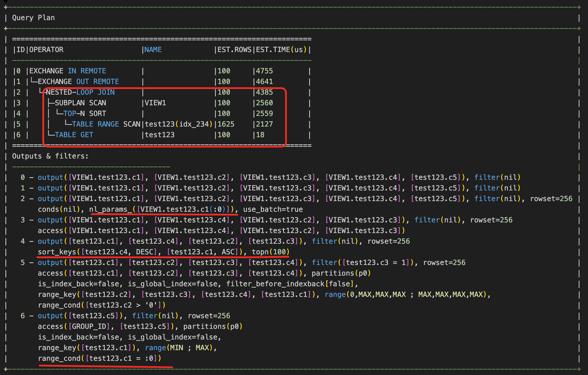
Task: Click the OPERATOR column header
Action: 46,50
